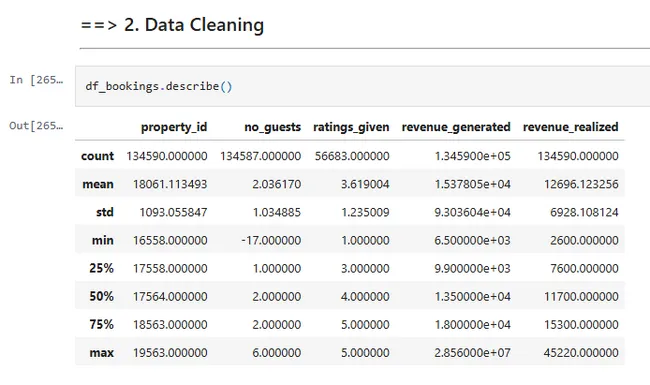The height and width of the screenshot is (385, 650).
Task: Click ratings_given mean value 3.619004
Action: [365, 184]
